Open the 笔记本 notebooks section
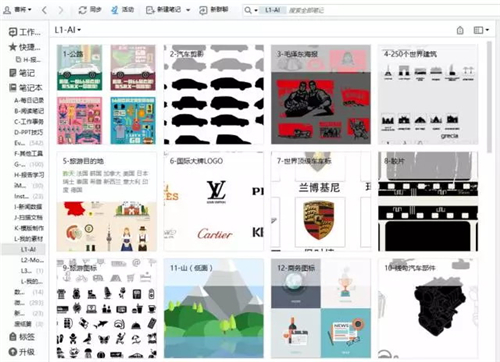The width and height of the screenshot is (500, 362). pos(26,88)
